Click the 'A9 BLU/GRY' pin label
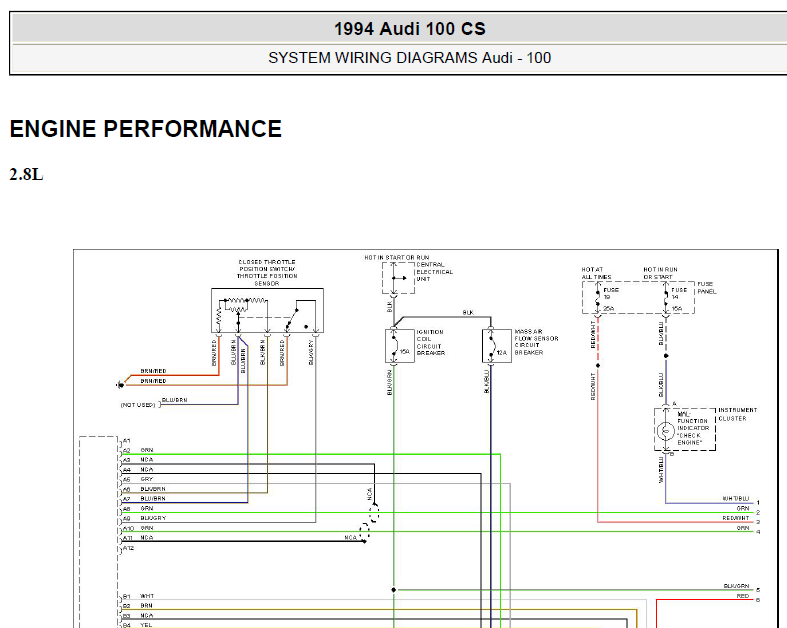Image resolution: width=787 pixels, height=628 pixels. tap(145, 518)
